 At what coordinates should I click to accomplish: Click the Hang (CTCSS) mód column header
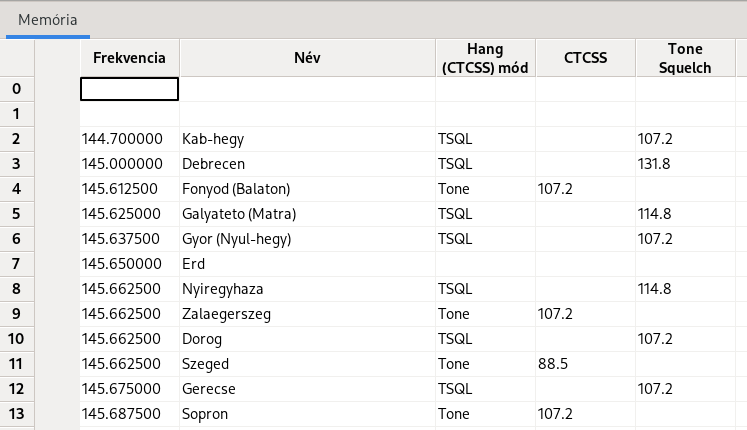[485, 58]
